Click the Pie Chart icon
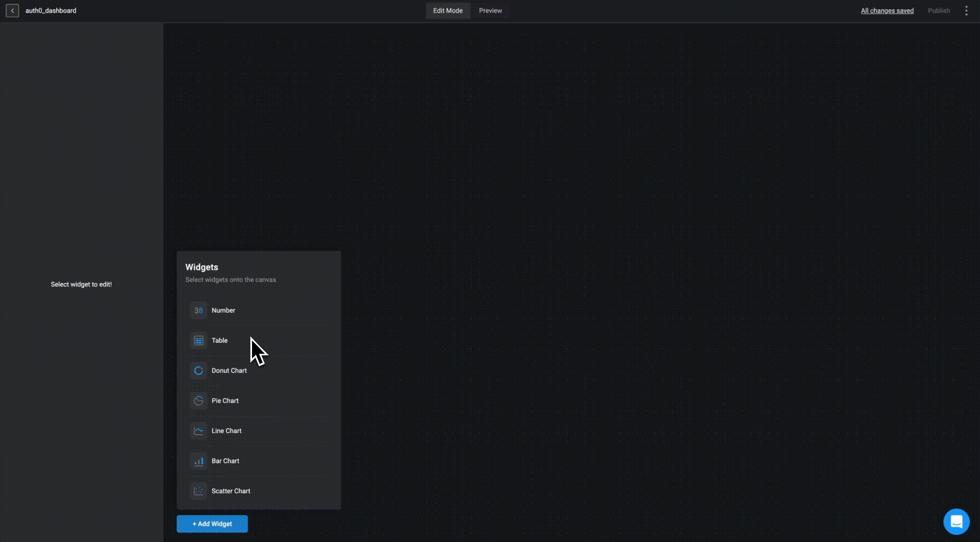 [x=198, y=401]
